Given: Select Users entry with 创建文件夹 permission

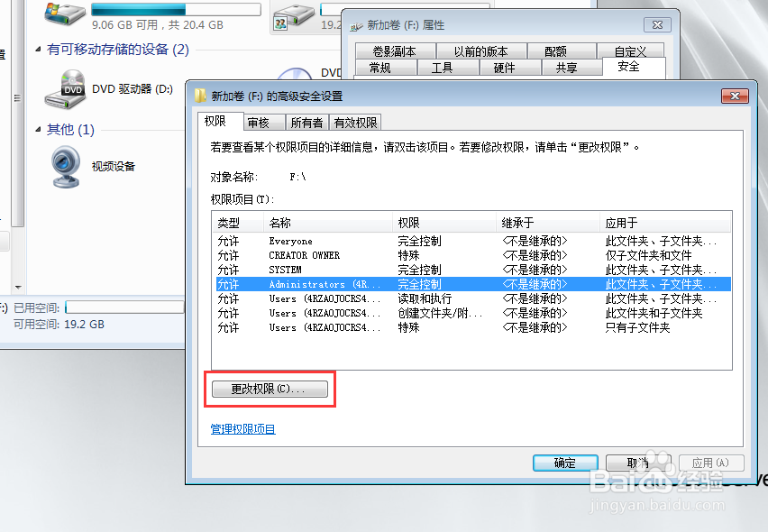Looking at the screenshot, I should pos(473,313).
